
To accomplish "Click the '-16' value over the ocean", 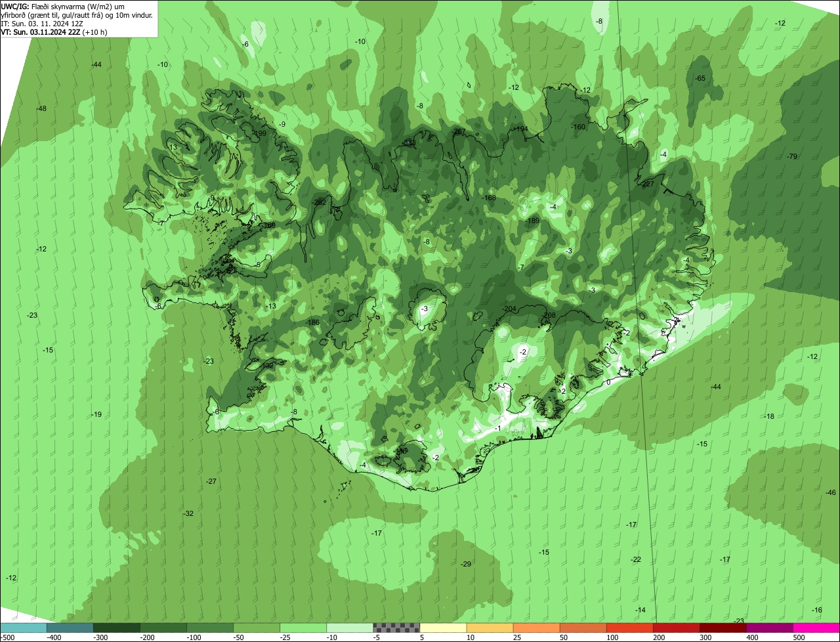I will tap(816, 610).
